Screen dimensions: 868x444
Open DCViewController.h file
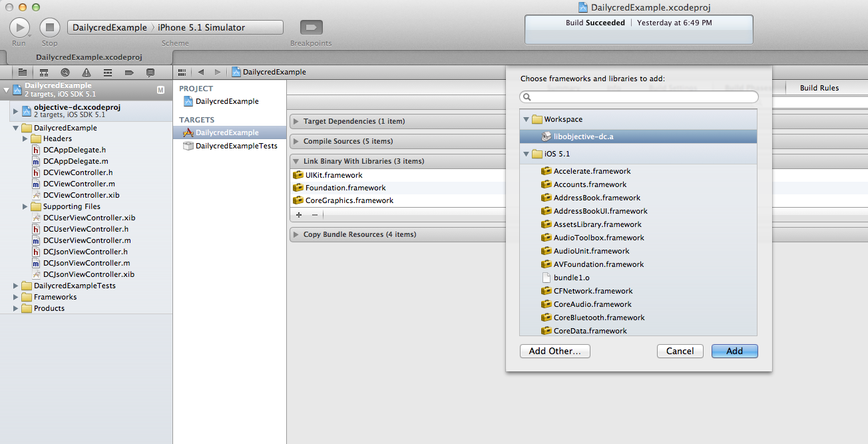point(79,173)
